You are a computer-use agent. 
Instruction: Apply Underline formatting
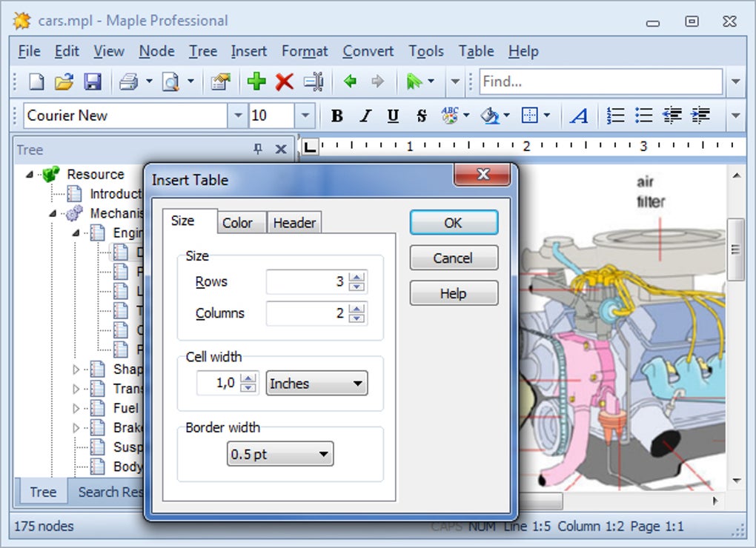coord(394,116)
